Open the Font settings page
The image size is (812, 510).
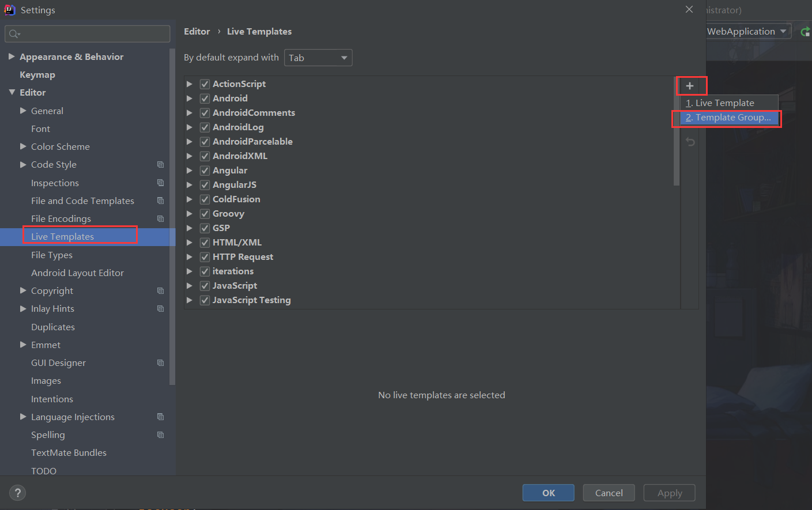pos(40,129)
